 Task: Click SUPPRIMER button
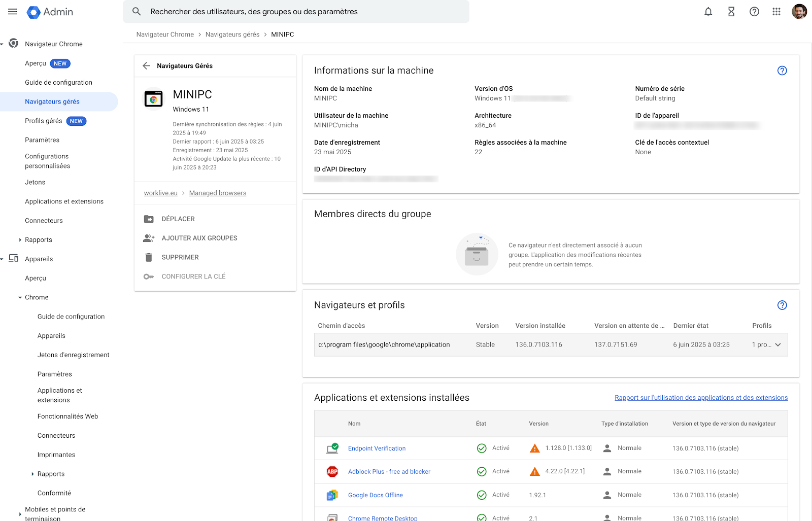click(180, 257)
